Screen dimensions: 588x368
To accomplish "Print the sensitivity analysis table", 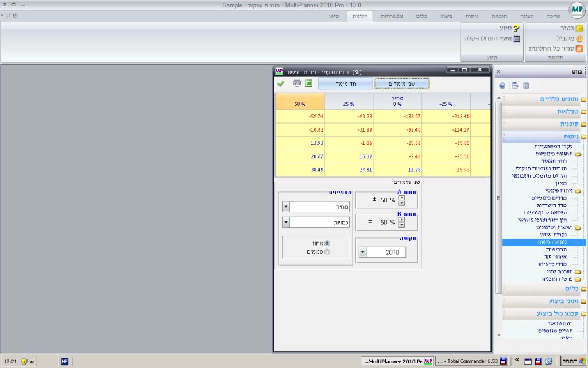I will pyautogui.click(x=297, y=83).
